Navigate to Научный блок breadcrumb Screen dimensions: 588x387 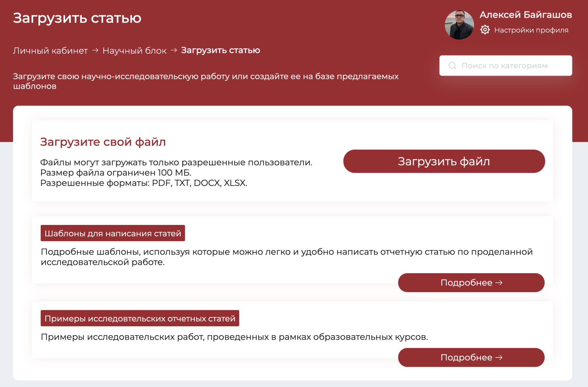click(x=134, y=50)
